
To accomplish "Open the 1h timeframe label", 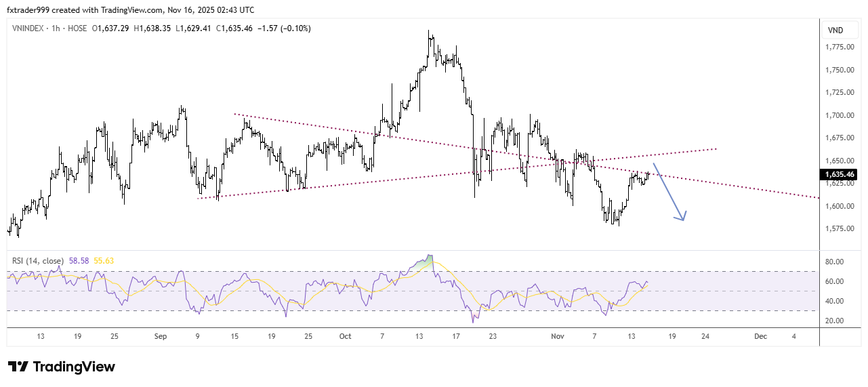I will [x=58, y=29].
